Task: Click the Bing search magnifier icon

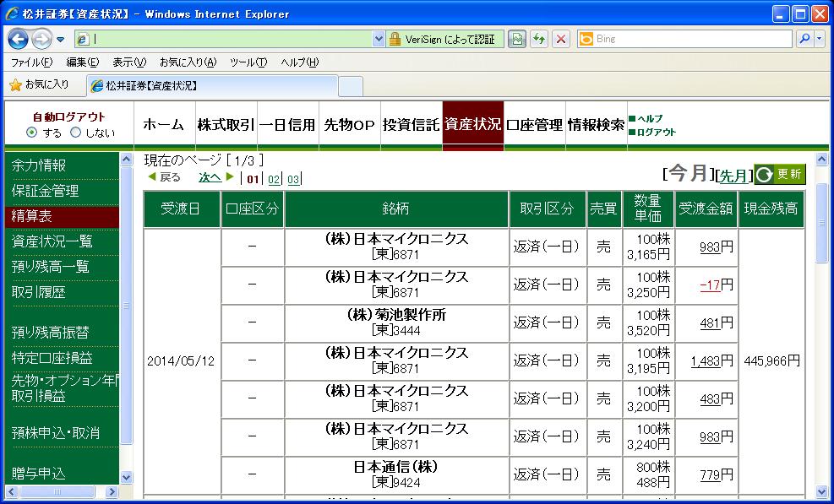Action: pyautogui.click(x=804, y=39)
